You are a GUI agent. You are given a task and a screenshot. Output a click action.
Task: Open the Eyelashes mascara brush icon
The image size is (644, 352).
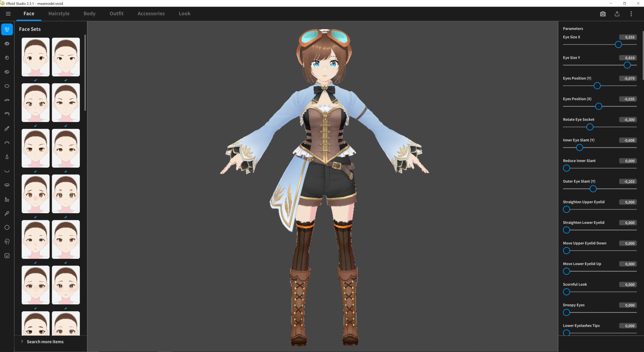pyautogui.click(x=7, y=129)
